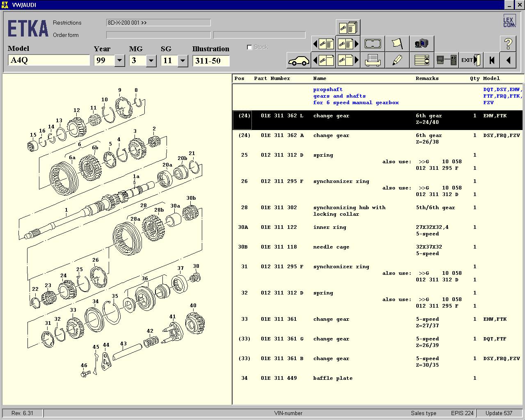Click the Year field showing 99

(104, 61)
